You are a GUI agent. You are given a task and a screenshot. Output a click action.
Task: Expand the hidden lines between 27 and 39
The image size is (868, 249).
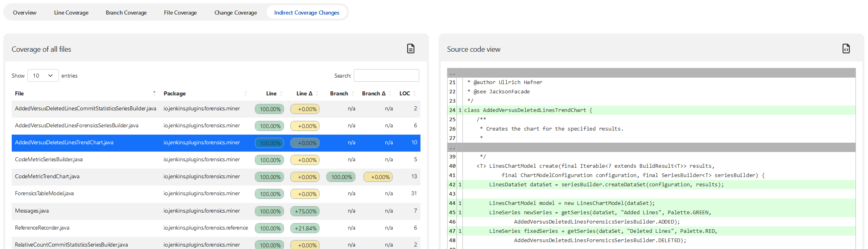pyautogui.click(x=651, y=148)
